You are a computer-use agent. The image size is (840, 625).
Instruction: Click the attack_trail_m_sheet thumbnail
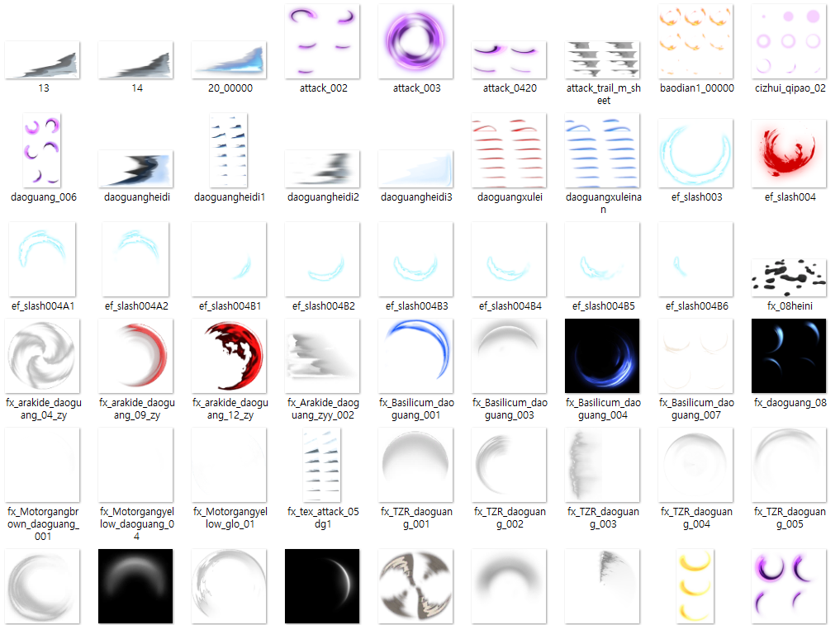pyautogui.click(x=602, y=60)
